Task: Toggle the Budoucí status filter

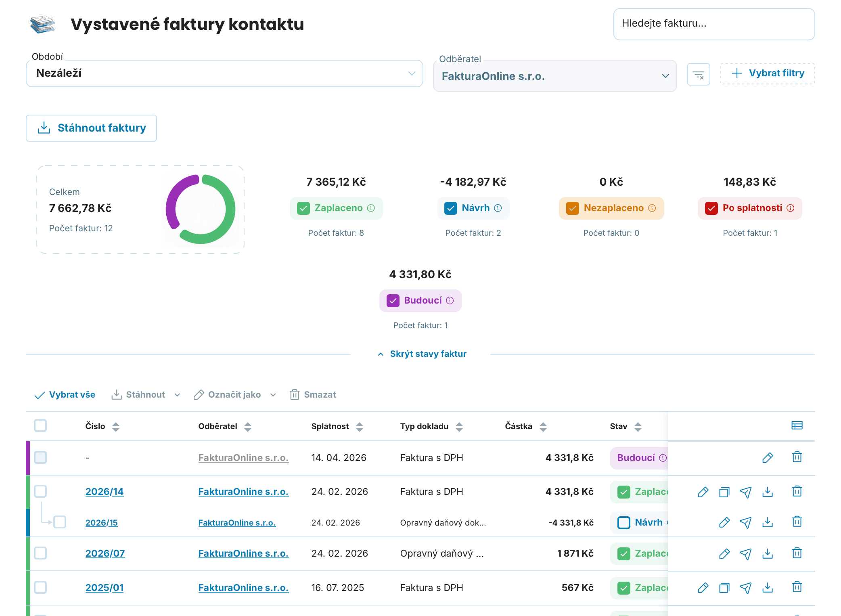Action: 393,301
